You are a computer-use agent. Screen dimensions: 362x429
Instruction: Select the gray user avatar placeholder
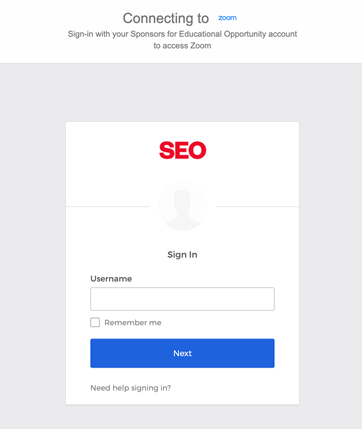183,206
